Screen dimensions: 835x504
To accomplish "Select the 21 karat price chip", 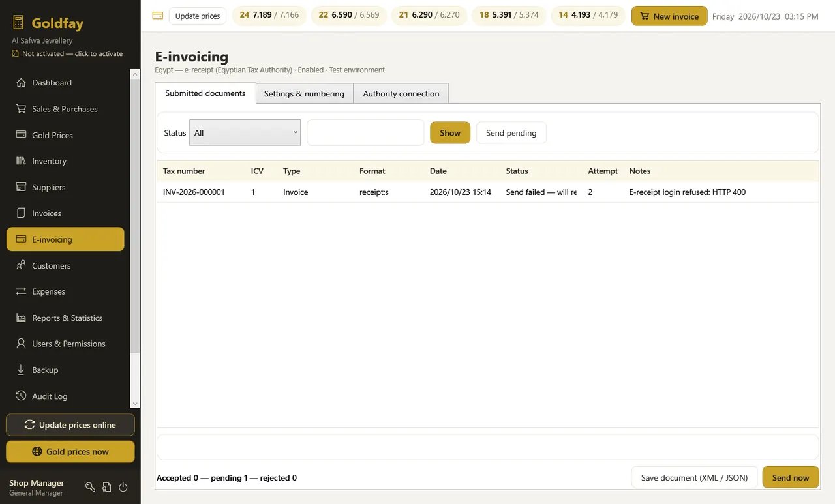I will tap(429, 15).
